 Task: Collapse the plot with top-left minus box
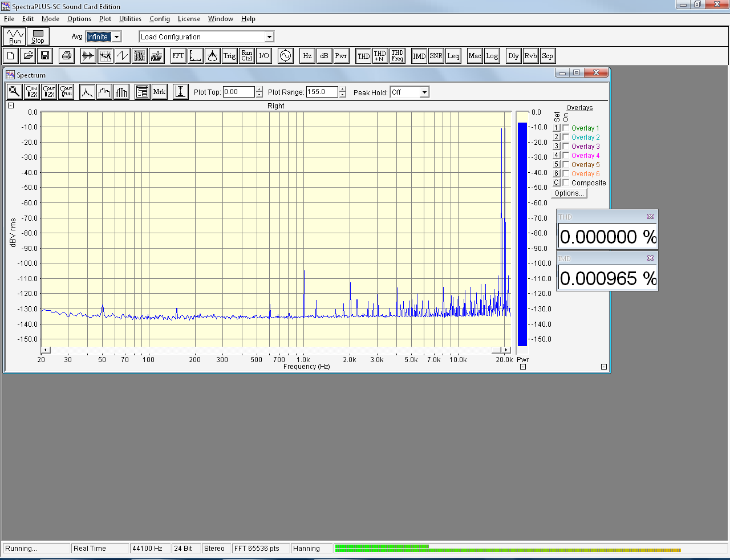(x=10, y=105)
